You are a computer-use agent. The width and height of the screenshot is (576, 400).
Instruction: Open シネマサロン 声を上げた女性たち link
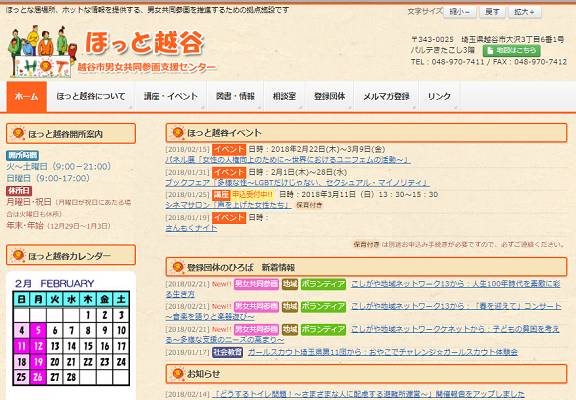point(228,205)
